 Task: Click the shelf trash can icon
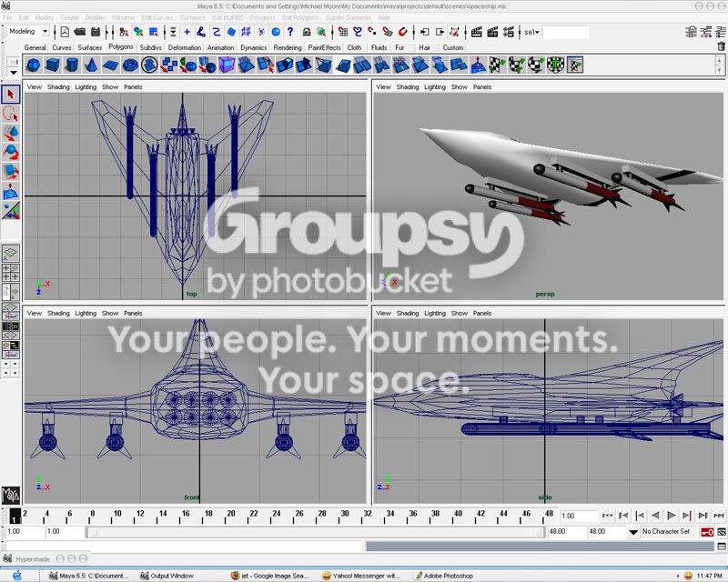pos(721,46)
